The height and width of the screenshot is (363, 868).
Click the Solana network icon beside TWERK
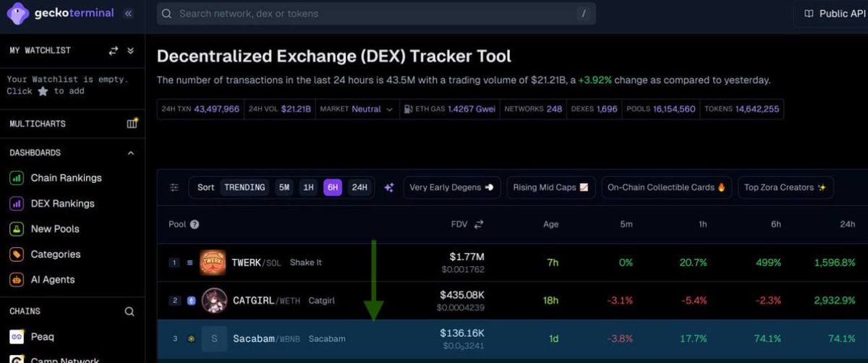(190, 262)
